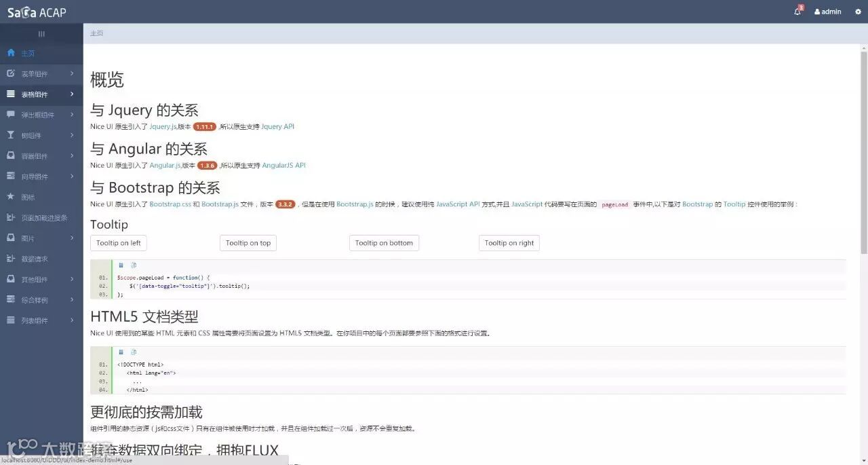This screenshot has width=868, height=465.
Task: Click the Tooltip on right button
Action: [509, 243]
